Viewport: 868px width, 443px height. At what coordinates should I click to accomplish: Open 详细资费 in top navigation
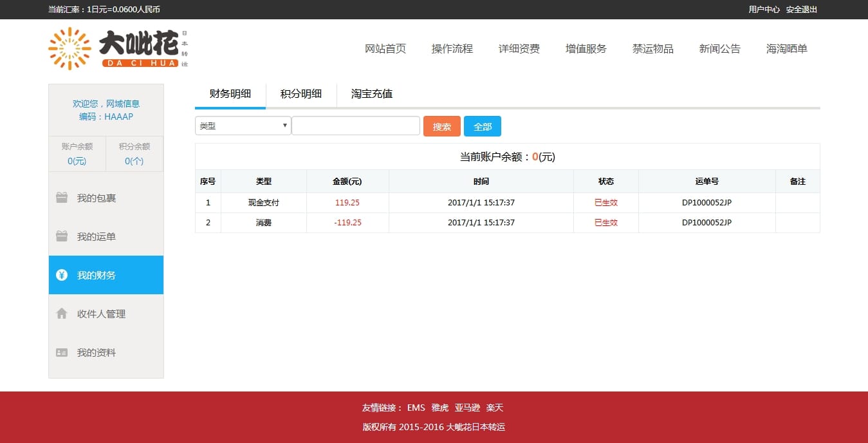pos(519,48)
